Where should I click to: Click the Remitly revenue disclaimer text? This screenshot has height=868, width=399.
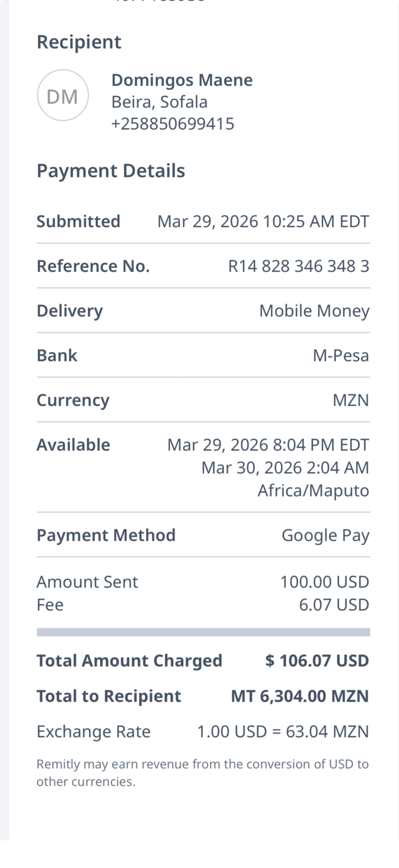click(x=202, y=773)
